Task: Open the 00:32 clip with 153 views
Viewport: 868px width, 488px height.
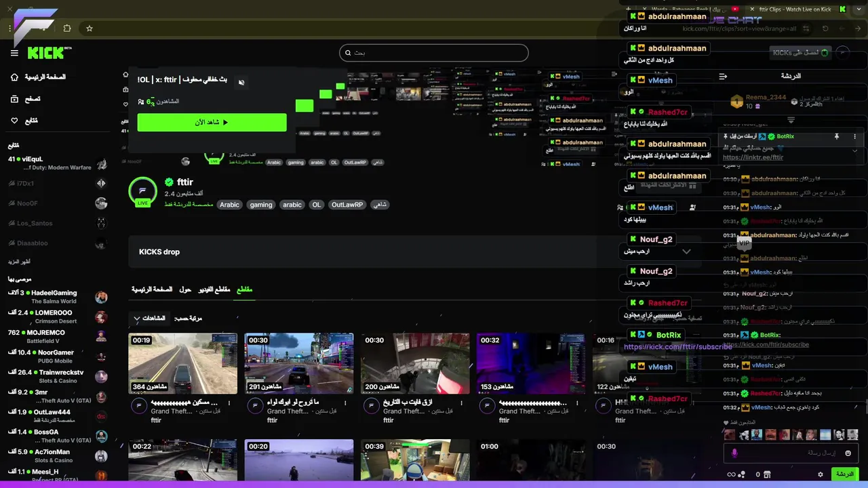Action: pyautogui.click(x=531, y=363)
